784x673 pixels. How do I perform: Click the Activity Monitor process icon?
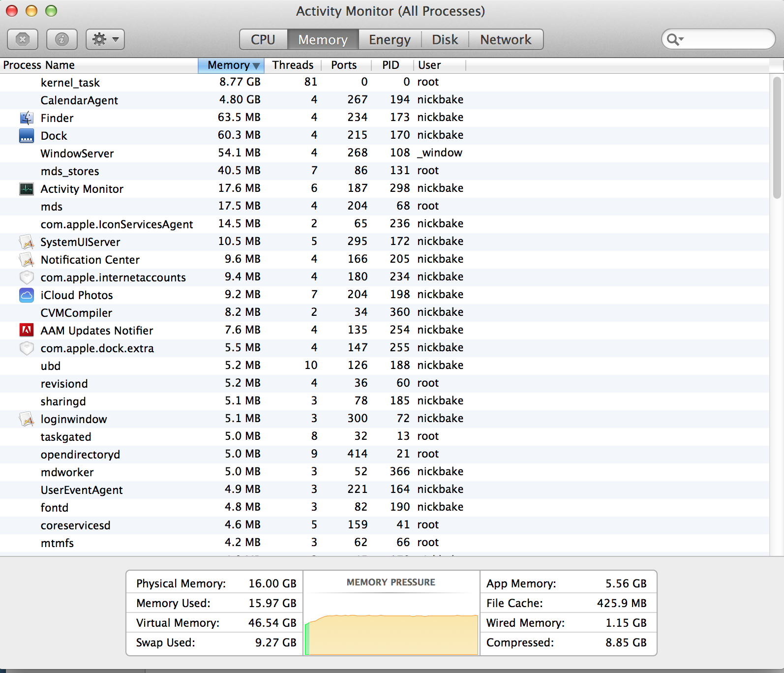27,189
